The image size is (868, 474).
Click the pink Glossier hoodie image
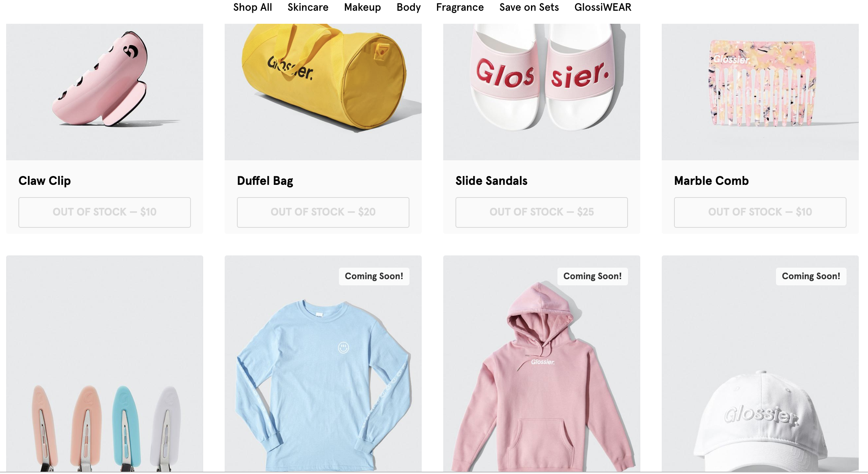(542, 364)
